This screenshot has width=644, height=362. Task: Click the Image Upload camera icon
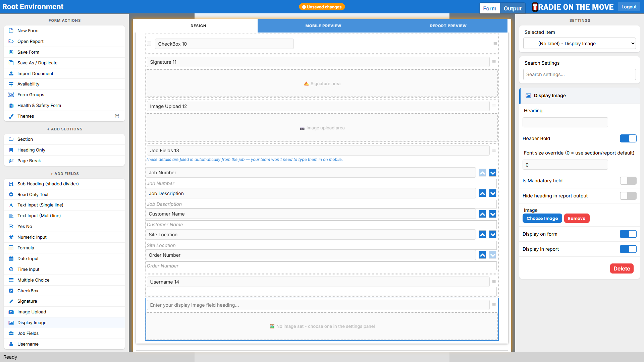coord(11,312)
